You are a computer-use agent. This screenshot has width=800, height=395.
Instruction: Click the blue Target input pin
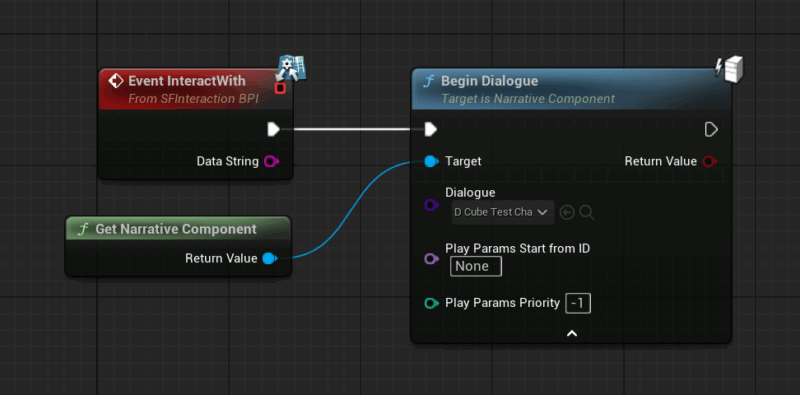point(431,162)
